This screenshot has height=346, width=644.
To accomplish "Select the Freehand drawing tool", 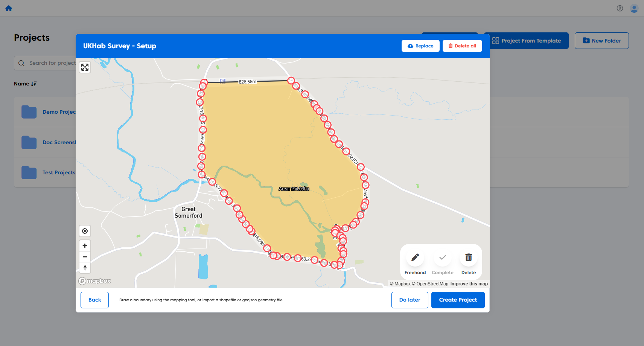I will (415, 258).
